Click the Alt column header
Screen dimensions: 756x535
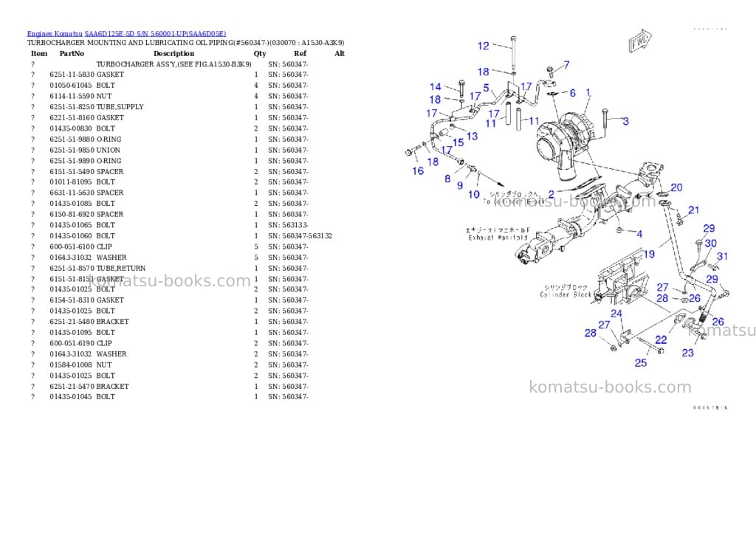tap(340, 53)
